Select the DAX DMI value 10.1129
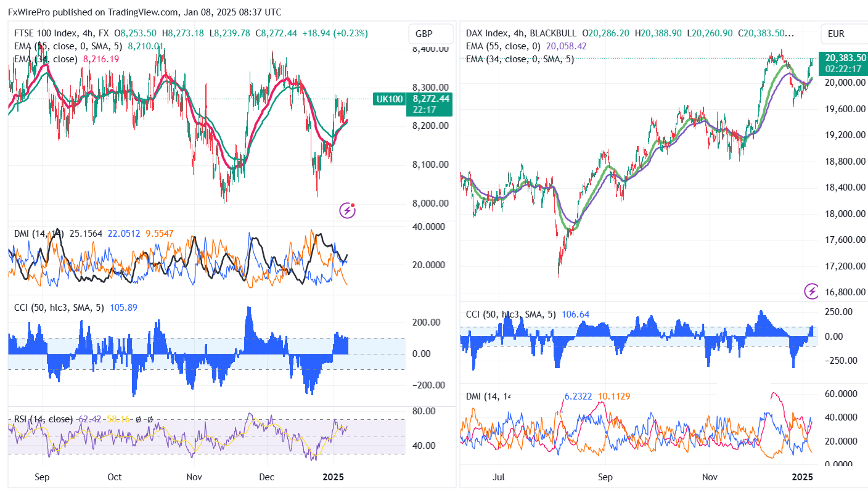Screen dimensions: 868x492 pyautogui.click(x=615, y=396)
